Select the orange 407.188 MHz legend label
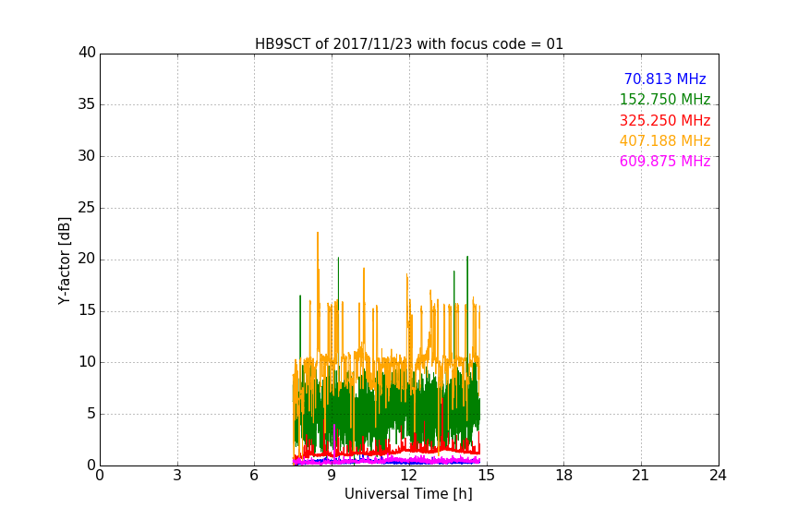Image resolution: width=798 pixels, height=532 pixels. 665,140
